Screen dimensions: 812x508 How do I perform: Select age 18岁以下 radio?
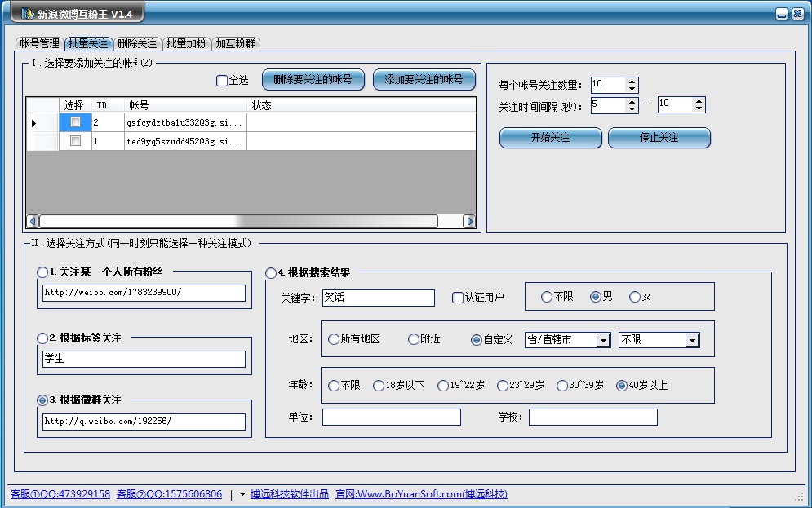[379, 386]
